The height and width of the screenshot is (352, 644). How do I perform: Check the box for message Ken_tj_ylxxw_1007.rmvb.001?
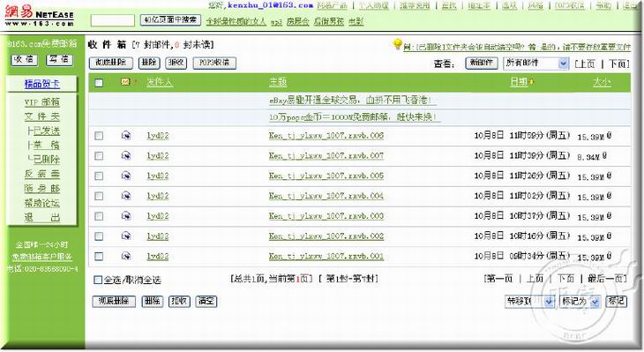point(99,257)
